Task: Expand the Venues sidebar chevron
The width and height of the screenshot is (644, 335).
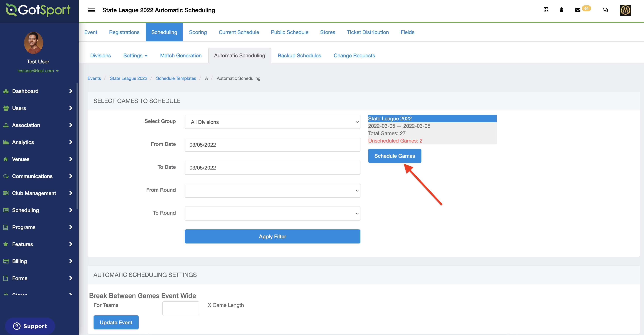Action: tap(71, 159)
